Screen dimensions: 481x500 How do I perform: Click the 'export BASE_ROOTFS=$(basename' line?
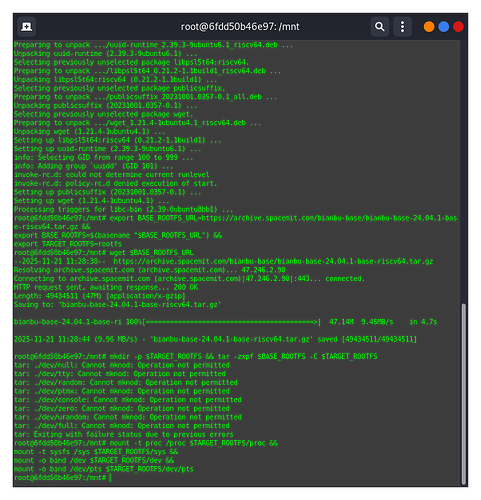pos(118,235)
